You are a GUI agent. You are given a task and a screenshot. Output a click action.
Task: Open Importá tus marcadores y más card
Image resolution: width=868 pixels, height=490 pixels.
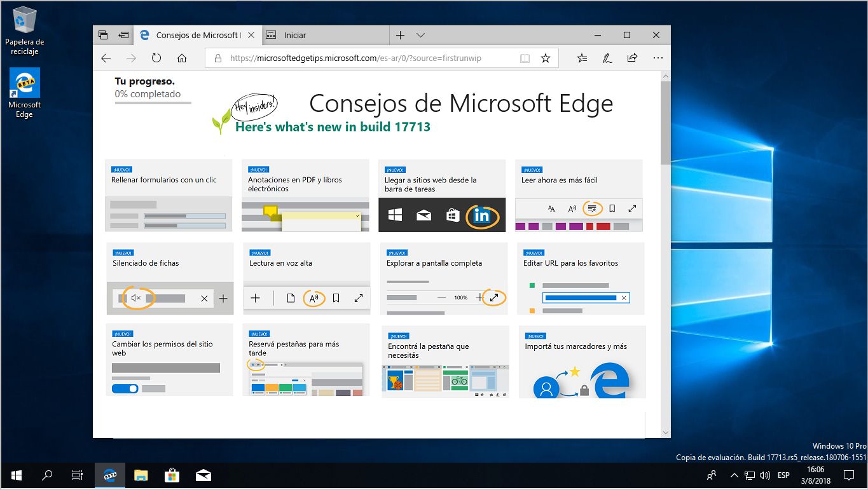(x=582, y=362)
